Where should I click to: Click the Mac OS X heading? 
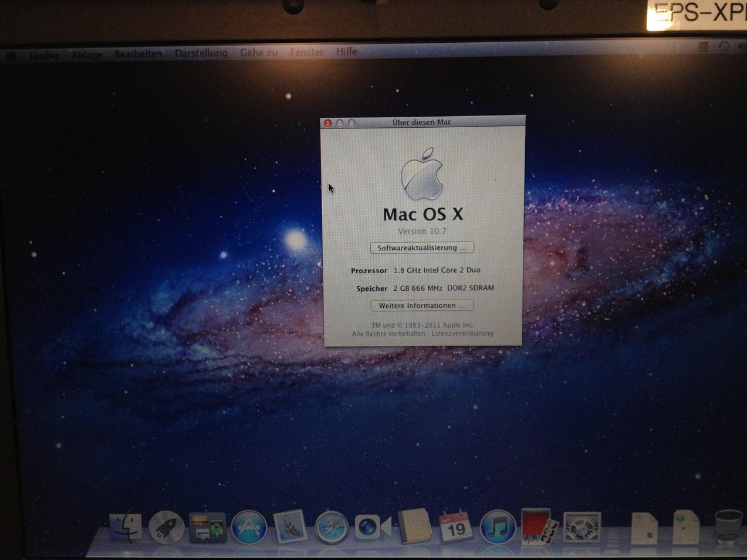pos(423,214)
